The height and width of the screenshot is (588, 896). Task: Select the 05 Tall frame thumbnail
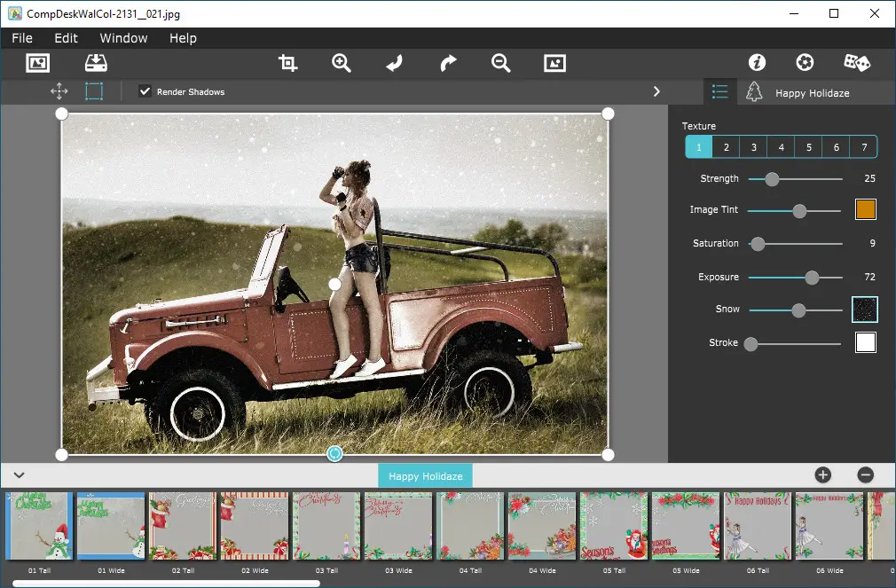click(614, 526)
